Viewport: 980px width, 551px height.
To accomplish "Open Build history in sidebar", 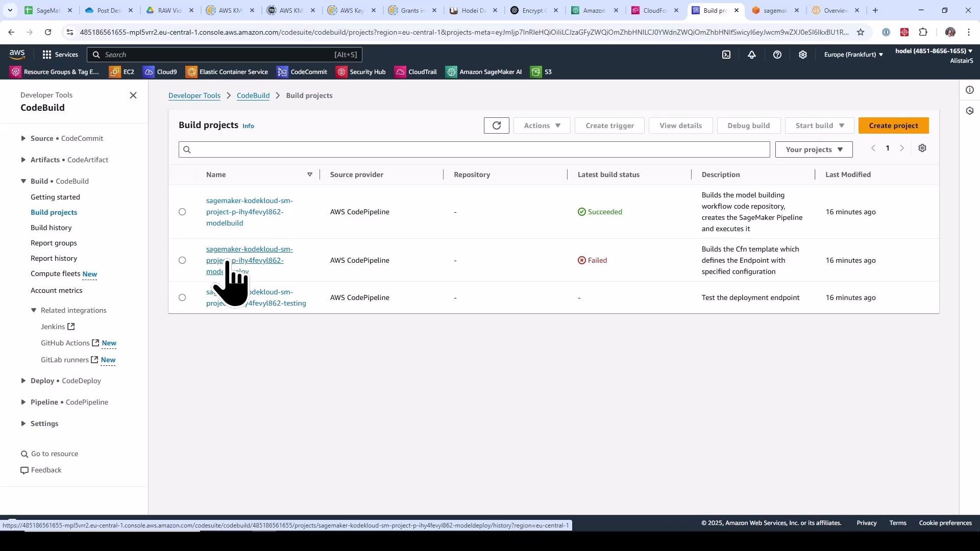I will (x=51, y=228).
